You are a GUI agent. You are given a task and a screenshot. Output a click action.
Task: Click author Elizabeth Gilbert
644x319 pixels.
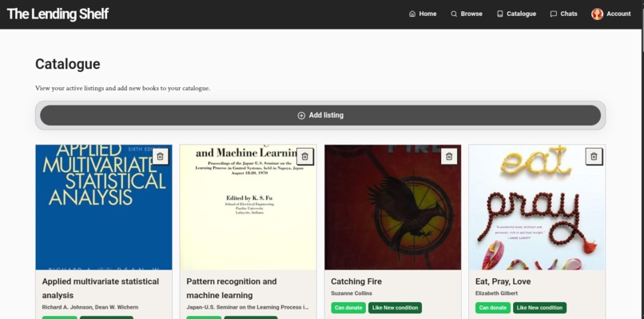[496, 293]
